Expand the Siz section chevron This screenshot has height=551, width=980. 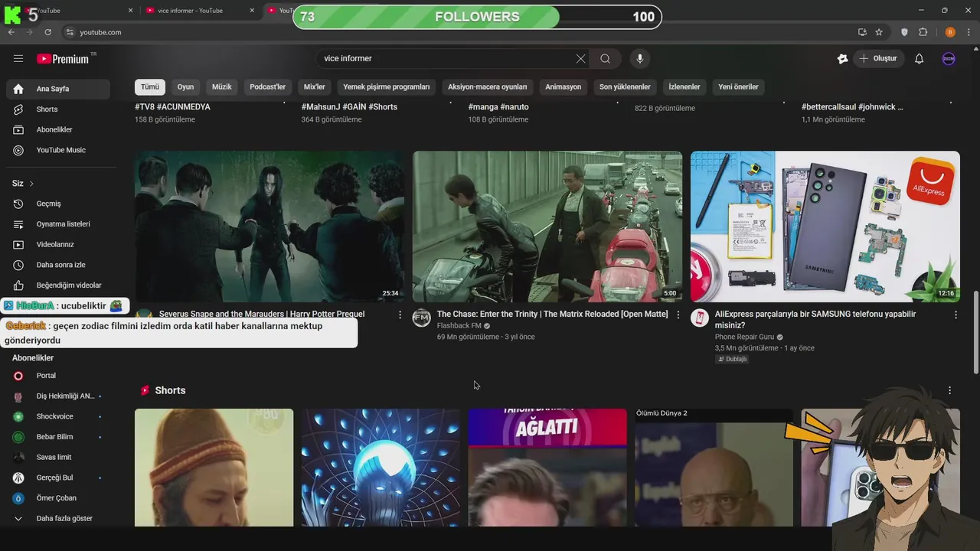pyautogui.click(x=31, y=184)
